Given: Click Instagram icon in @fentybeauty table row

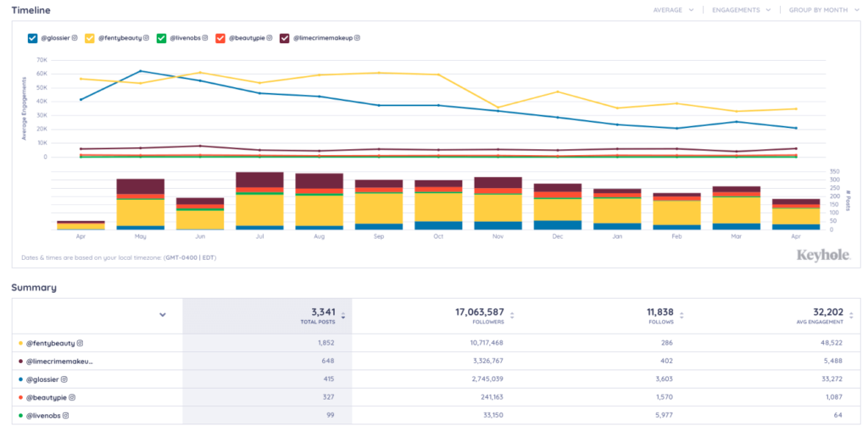Looking at the screenshot, I should click(80, 343).
